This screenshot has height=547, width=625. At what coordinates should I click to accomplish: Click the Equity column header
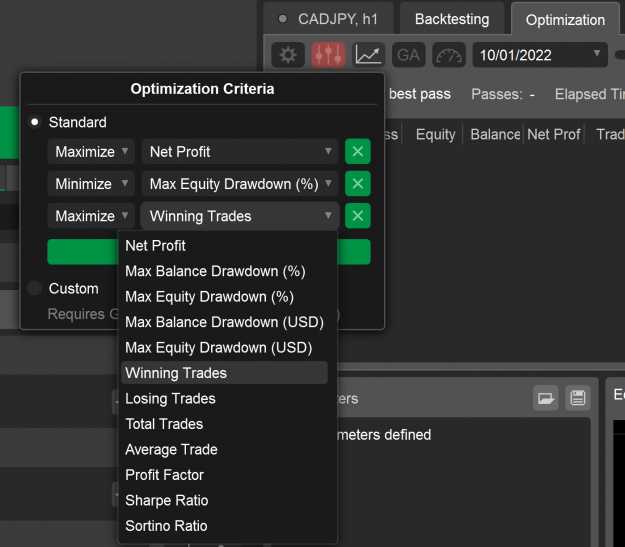coord(435,134)
